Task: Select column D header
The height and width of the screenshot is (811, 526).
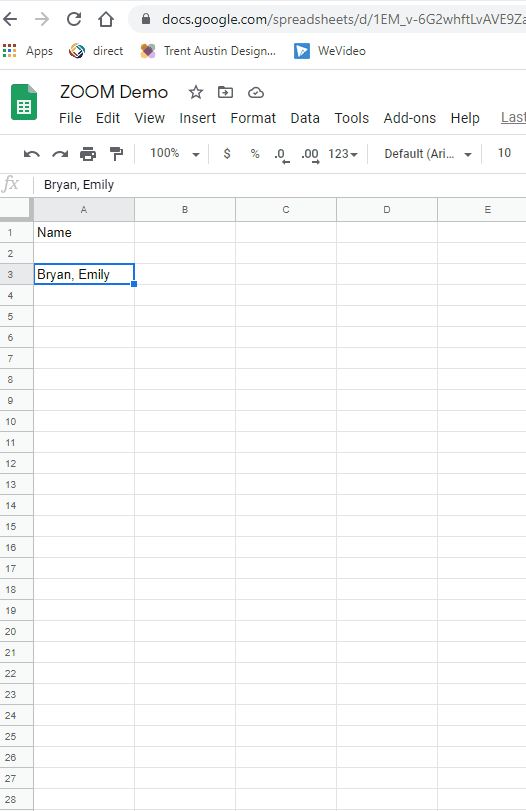Action: 387,209
